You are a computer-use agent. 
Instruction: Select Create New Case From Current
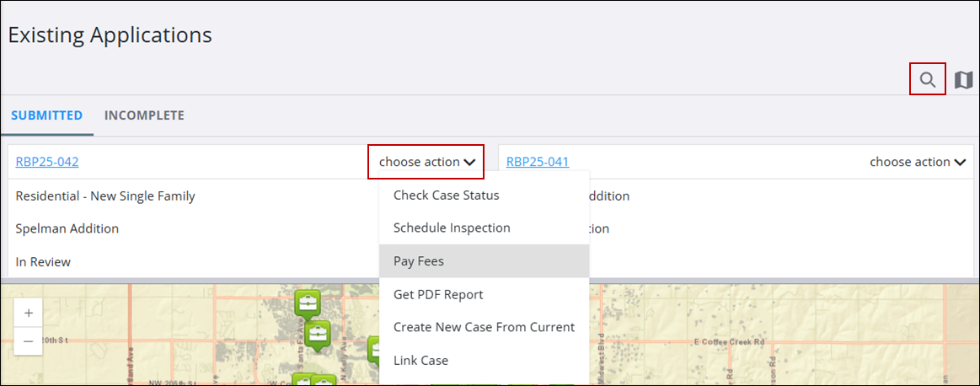(484, 327)
